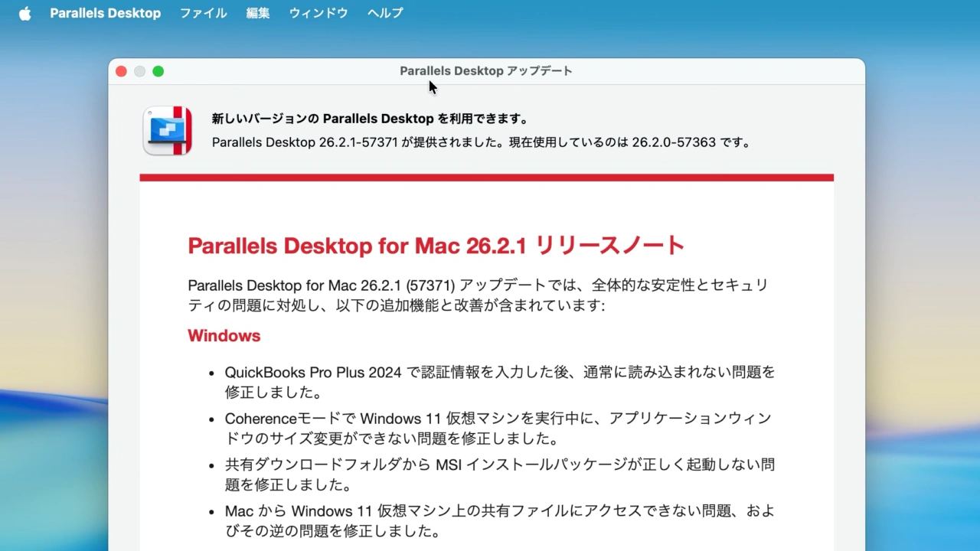Select the 26.2.1 release notes heading
This screenshot has height=551, width=980.
click(x=435, y=245)
